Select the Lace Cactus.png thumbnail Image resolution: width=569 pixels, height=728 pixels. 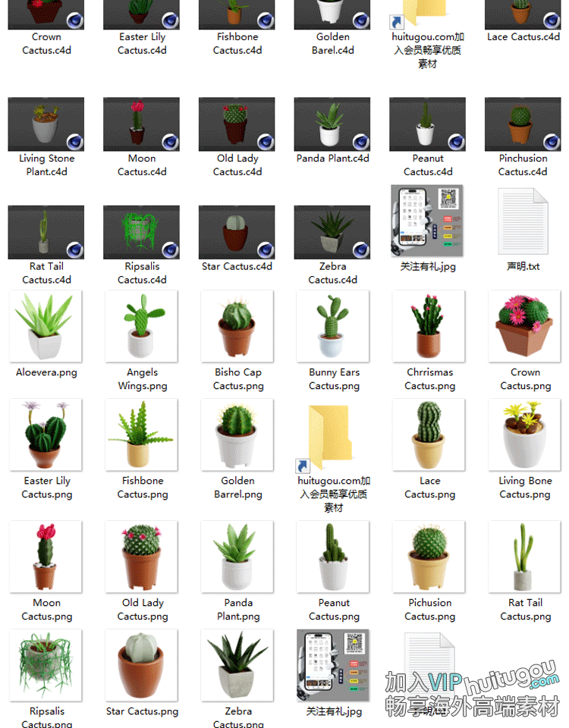(428, 435)
